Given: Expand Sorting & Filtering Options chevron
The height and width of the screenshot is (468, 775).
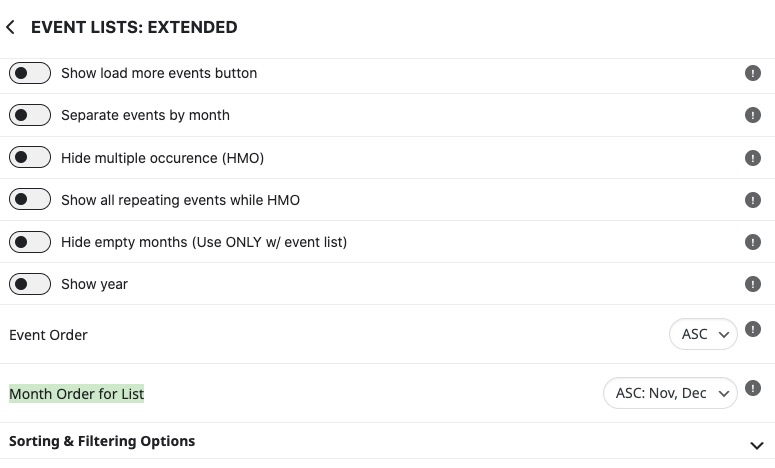Looking at the screenshot, I should [756, 446].
